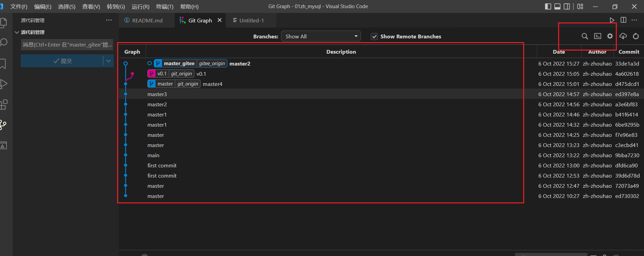Open the 编辑(E) menu
644x256 pixels.
click(x=43, y=6)
